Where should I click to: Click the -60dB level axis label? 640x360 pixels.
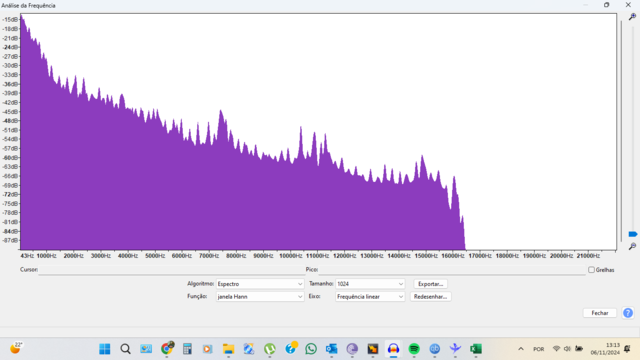[11, 158]
